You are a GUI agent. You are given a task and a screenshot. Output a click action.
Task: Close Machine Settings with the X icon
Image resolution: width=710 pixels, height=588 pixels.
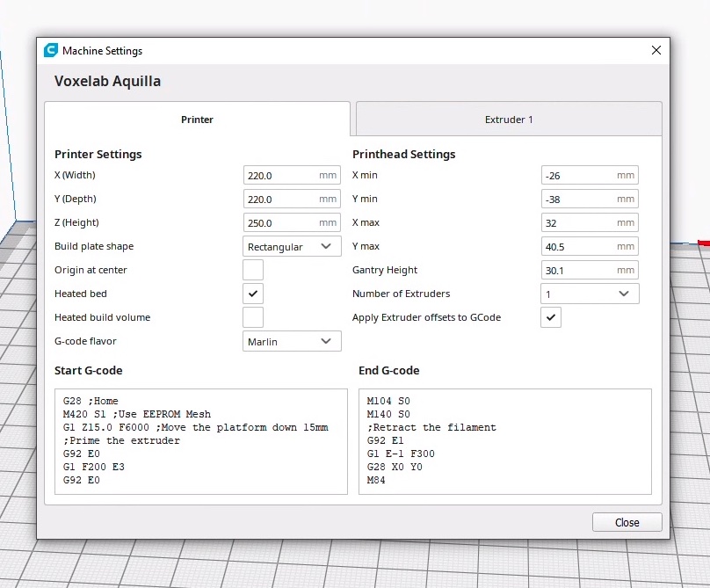click(656, 50)
